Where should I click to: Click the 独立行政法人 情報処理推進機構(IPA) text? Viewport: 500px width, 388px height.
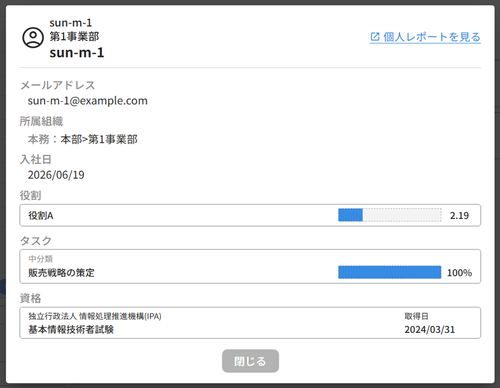pos(95,316)
